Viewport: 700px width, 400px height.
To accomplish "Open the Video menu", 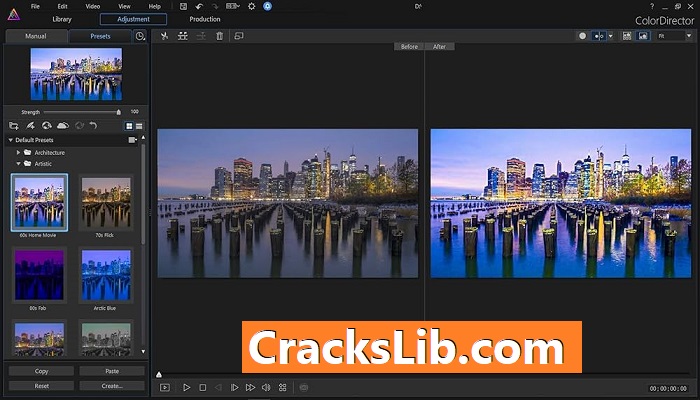I will [93, 6].
